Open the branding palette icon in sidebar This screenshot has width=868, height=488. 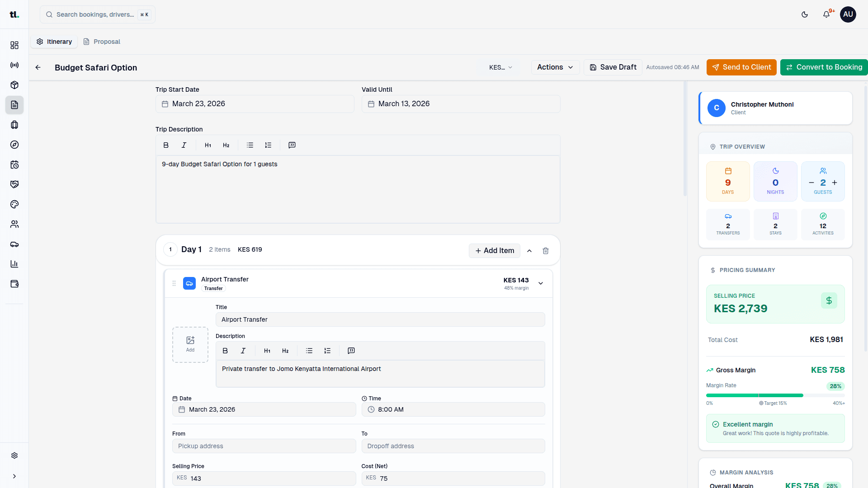(14, 204)
